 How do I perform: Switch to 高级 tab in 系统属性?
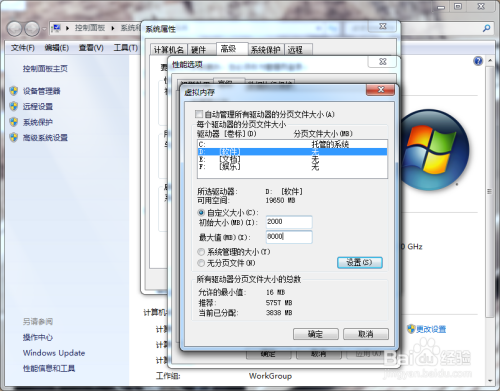[232, 49]
